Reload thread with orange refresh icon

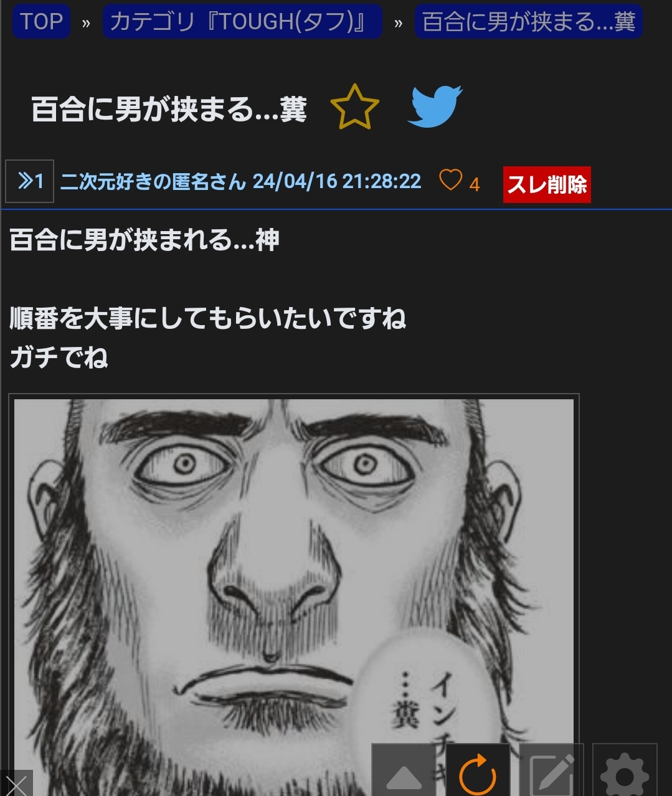tap(478, 771)
